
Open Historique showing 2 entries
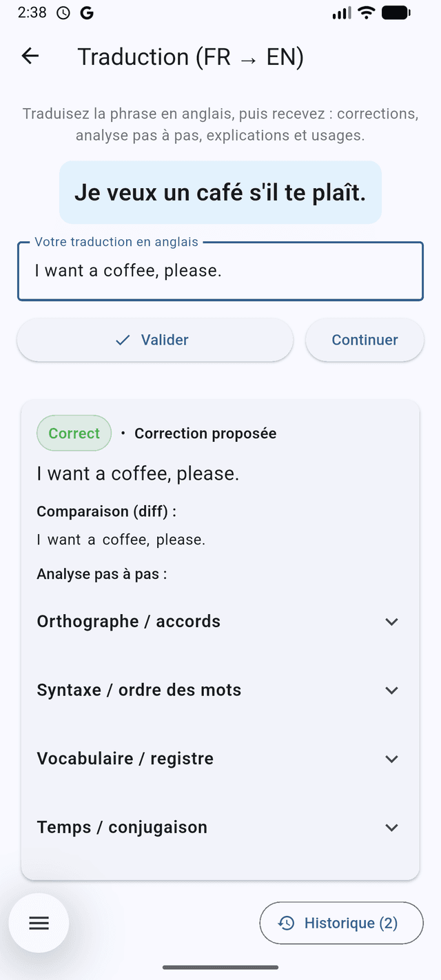click(341, 922)
